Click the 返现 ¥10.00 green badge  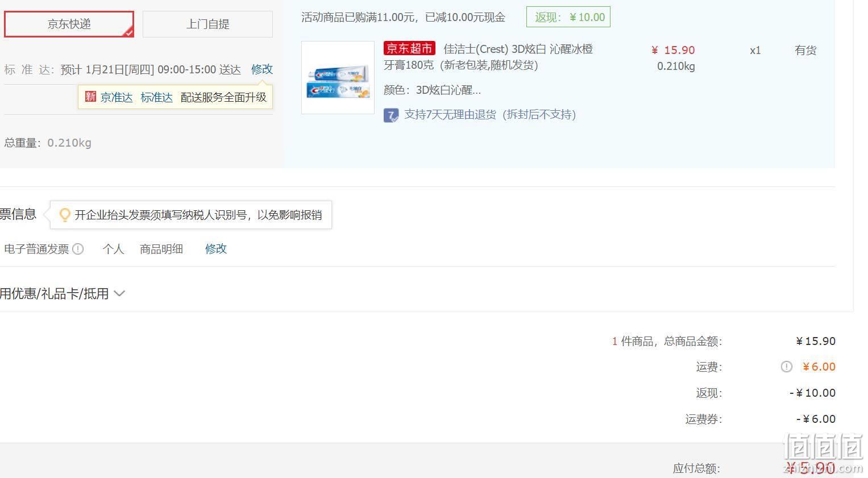(x=568, y=17)
